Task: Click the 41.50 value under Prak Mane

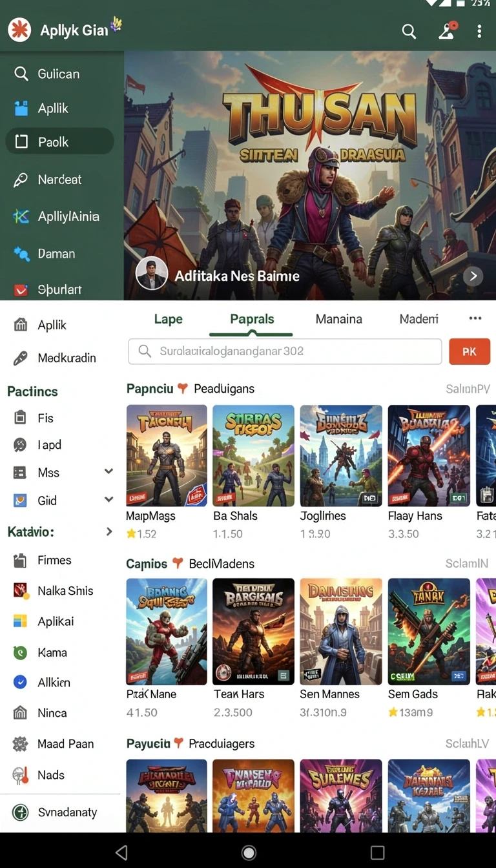Action: (142, 712)
